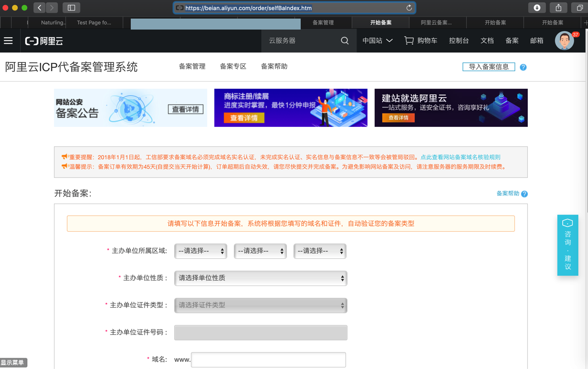Open the 备案管理 navigation item
Image resolution: width=588 pixels, height=369 pixels.
tap(192, 67)
